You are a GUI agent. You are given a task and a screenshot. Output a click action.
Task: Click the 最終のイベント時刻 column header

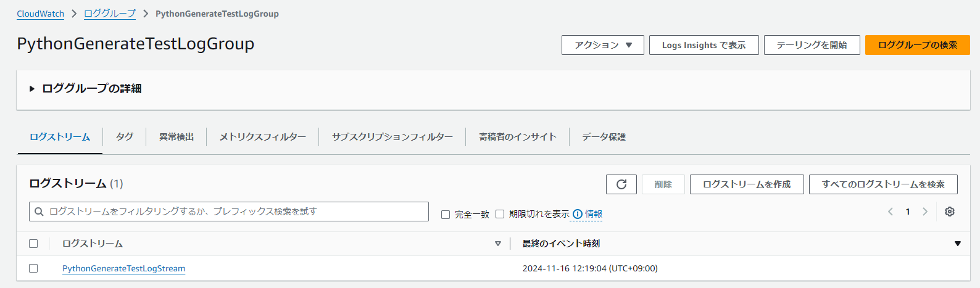pyautogui.click(x=561, y=244)
